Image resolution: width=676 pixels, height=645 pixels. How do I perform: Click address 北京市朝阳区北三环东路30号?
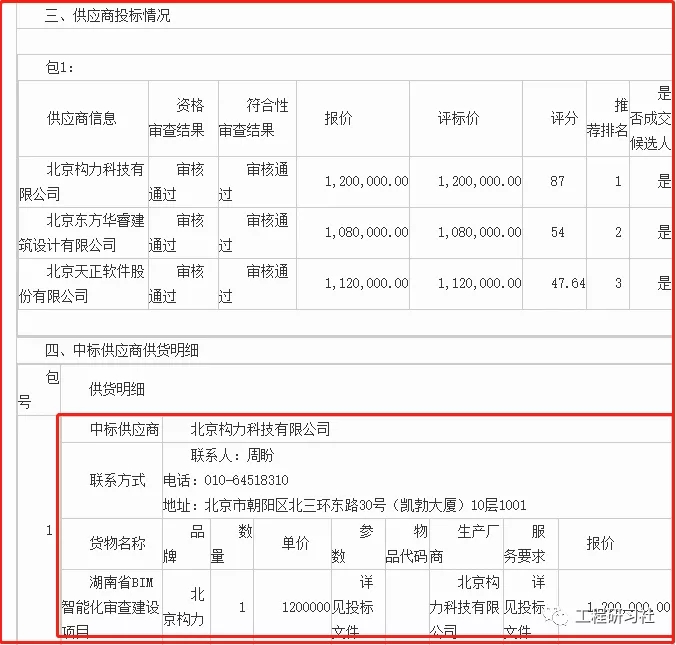pyautogui.click(x=295, y=505)
